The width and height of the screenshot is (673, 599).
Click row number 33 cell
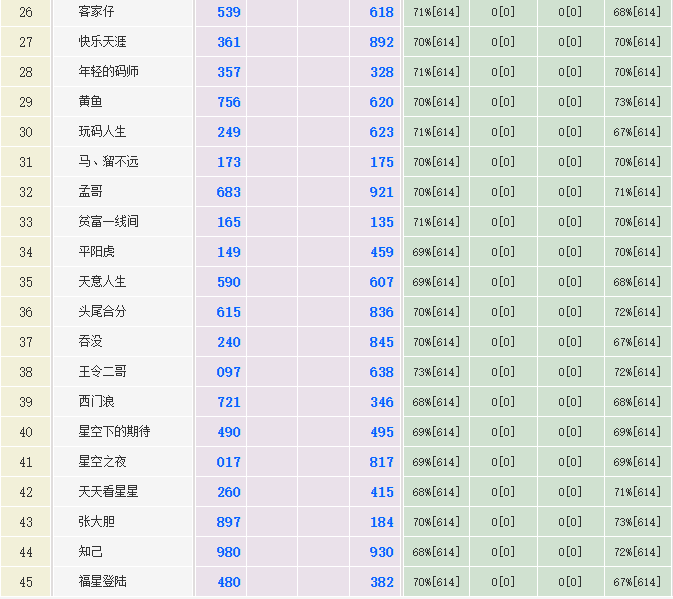26,222
